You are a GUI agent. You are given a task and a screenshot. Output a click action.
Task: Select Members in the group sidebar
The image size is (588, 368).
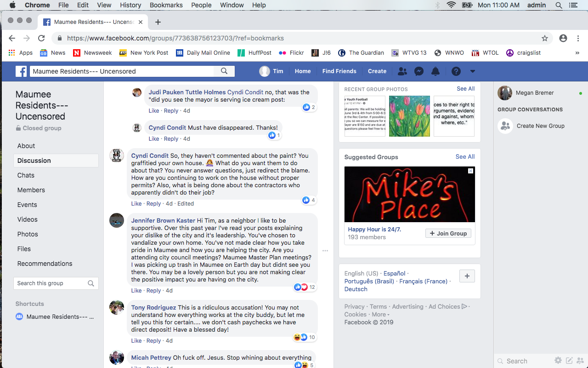pos(31,190)
